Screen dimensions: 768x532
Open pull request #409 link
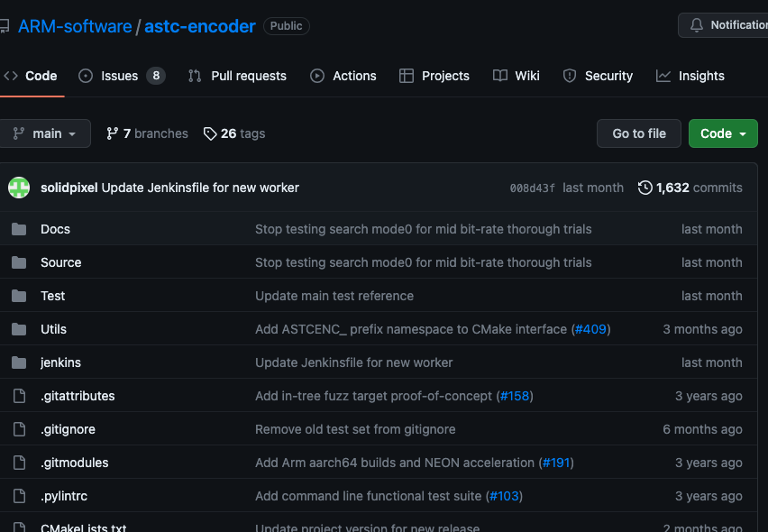click(x=591, y=329)
